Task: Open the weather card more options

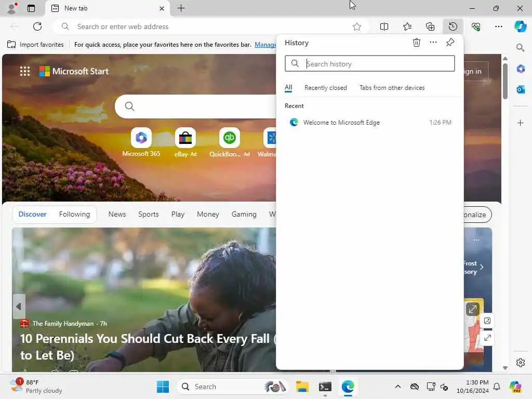Action: pos(476,240)
